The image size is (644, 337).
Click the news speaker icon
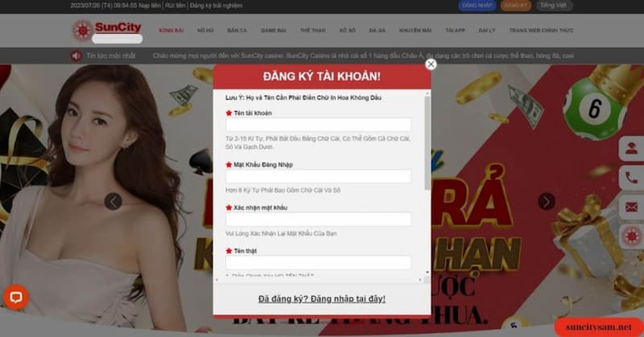tap(76, 55)
